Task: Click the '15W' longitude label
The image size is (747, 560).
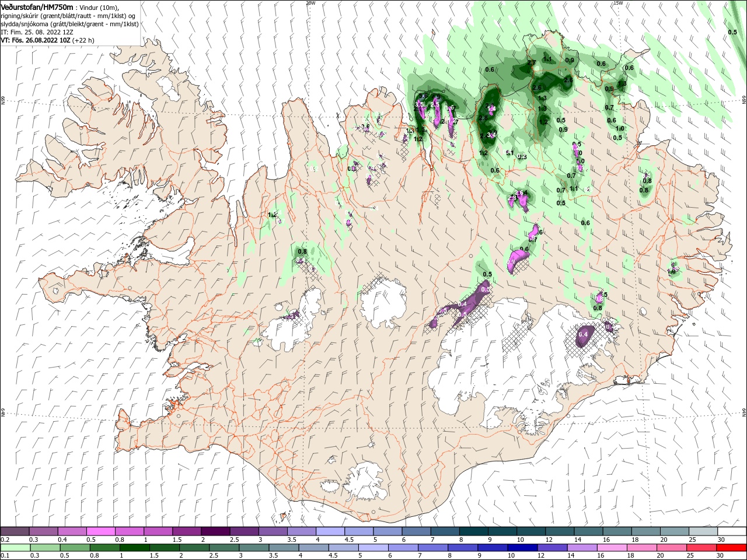Action: pyautogui.click(x=618, y=3)
